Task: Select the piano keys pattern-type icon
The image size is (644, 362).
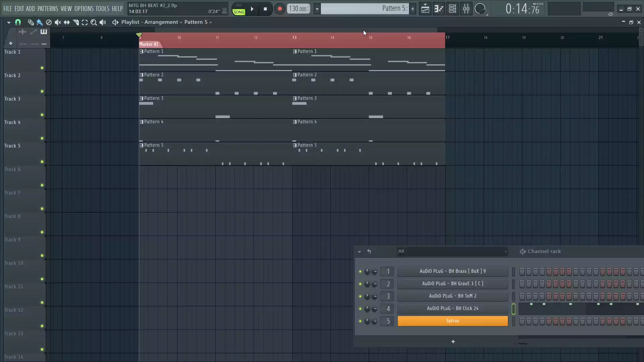Action: [x=44, y=32]
